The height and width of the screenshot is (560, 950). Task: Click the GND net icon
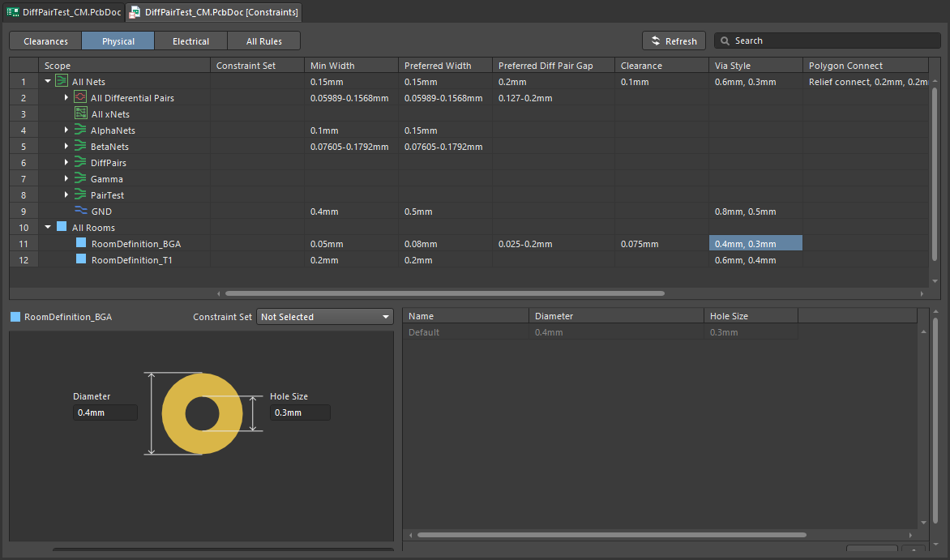click(x=80, y=210)
